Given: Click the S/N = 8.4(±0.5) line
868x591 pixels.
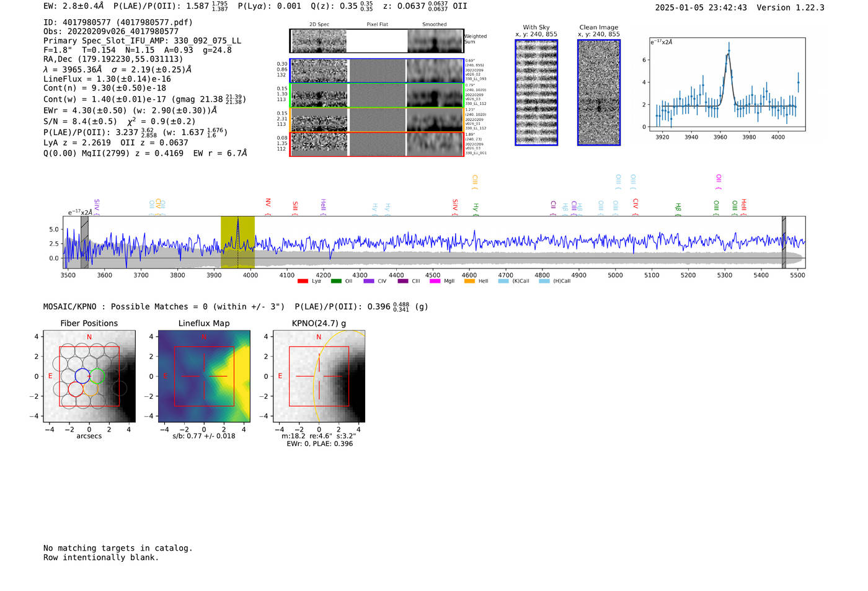Looking at the screenshot, I should [119, 121].
